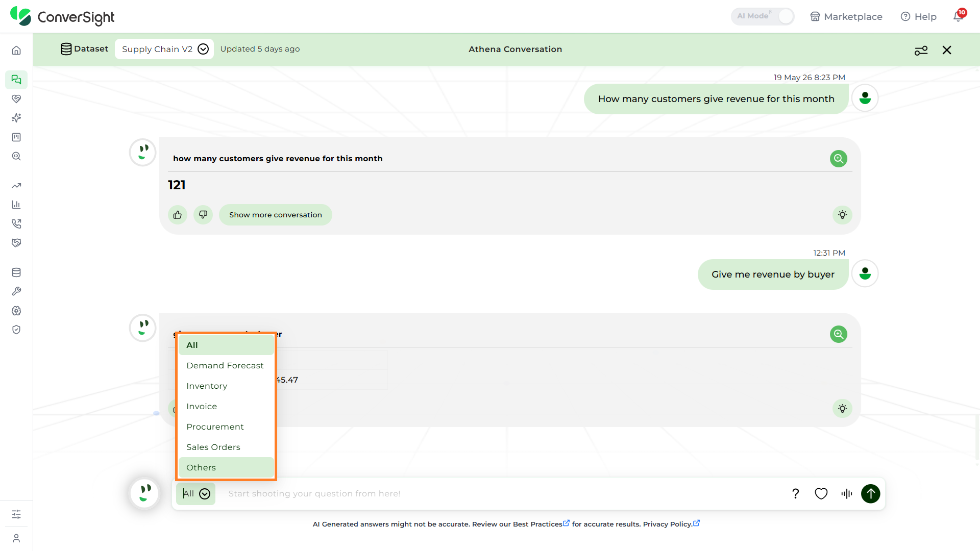The image size is (980, 551).
Task: Open the Best Practices link
Action: [541, 524]
